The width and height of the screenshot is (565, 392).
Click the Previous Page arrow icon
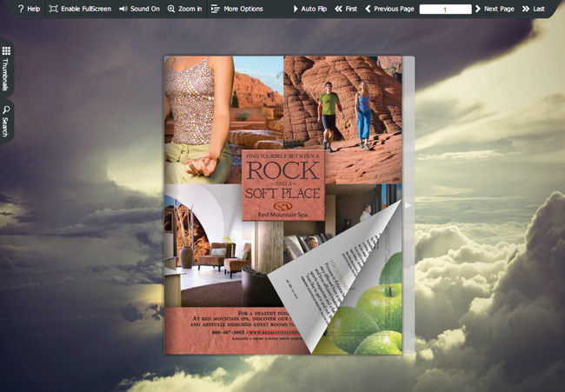(368, 9)
